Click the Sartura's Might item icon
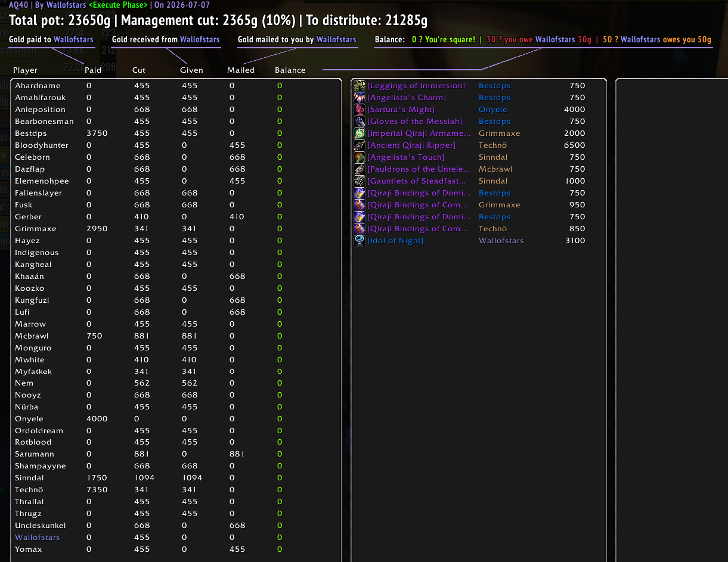The height and width of the screenshot is (562, 728). click(360, 110)
